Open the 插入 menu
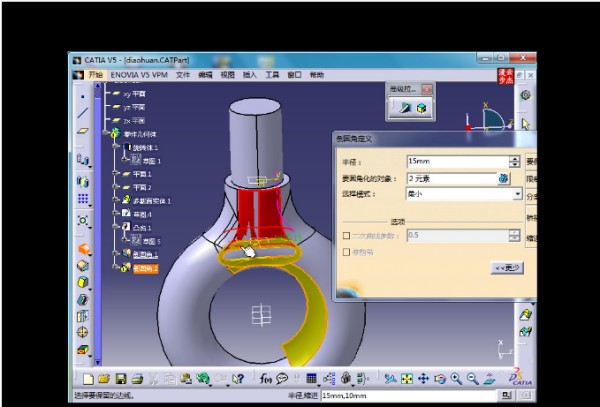600x407 pixels. (249, 75)
